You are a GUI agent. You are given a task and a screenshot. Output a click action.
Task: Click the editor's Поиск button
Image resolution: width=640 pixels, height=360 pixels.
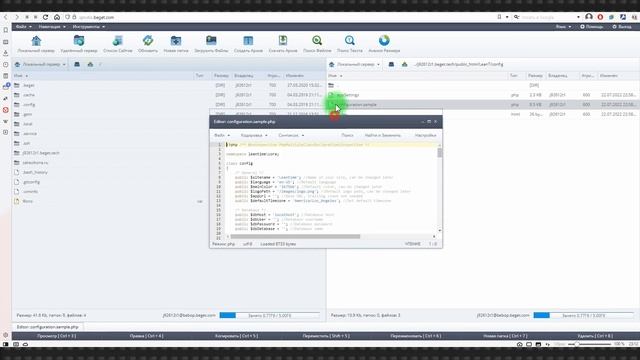coord(347,135)
